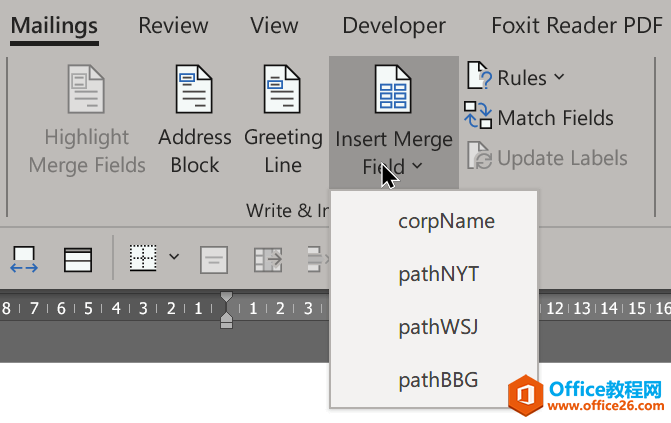
Task: Expand the Rules dropdown chevron
Action: click(x=559, y=77)
